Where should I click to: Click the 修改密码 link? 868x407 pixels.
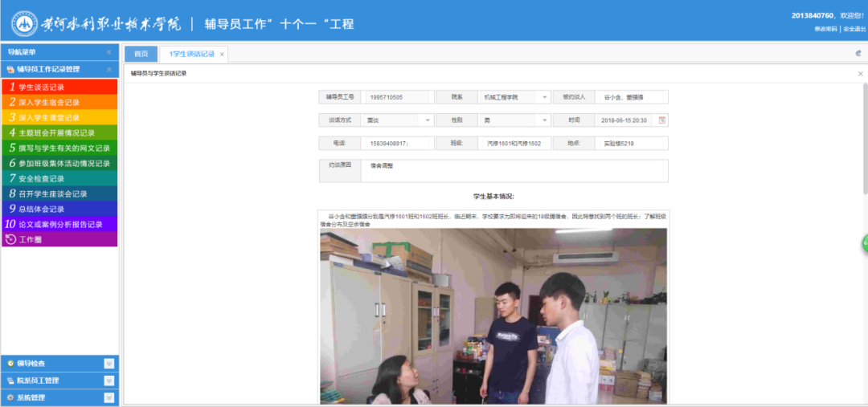tap(825, 29)
